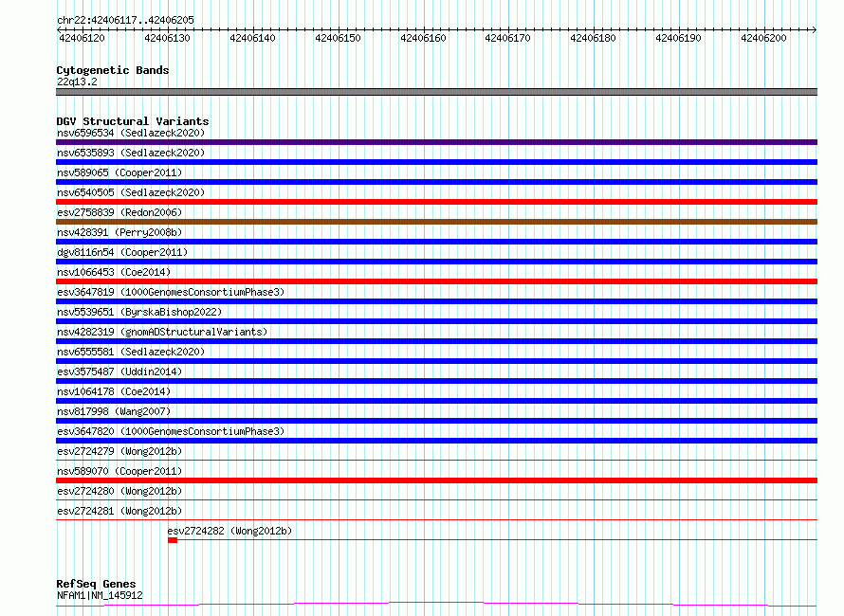Click the esv2724282 (Wong2012b) label
Viewport: 844px width, 616px height.
click(x=229, y=531)
